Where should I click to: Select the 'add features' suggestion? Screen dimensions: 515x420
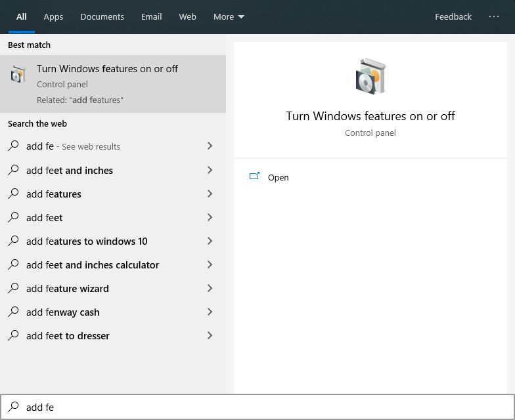[x=113, y=194]
